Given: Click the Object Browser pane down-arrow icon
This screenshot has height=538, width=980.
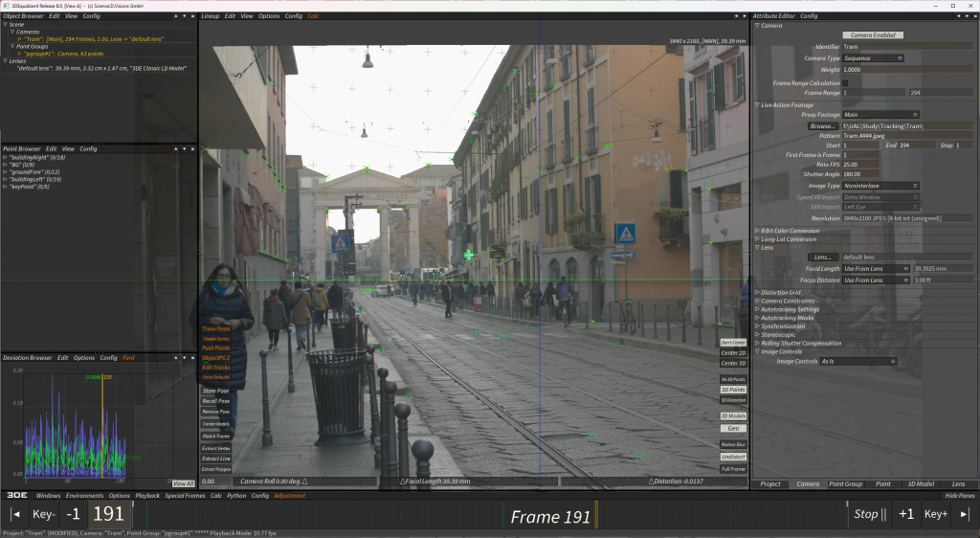Looking at the screenshot, I should point(185,15).
